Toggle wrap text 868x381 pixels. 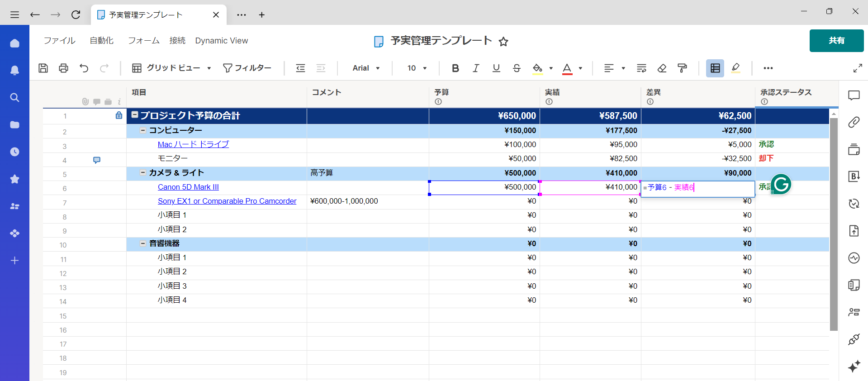(x=641, y=68)
